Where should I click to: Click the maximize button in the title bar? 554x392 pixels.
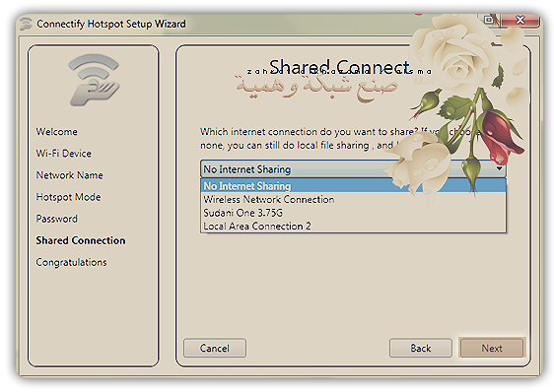[x=489, y=20]
